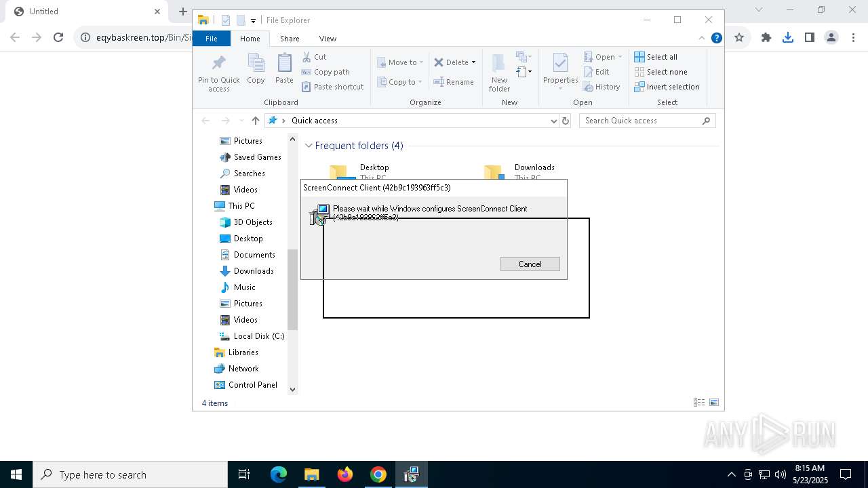Select Searches in navigation pane
This screenshot has width=868, height=488.
pos(242,174)
